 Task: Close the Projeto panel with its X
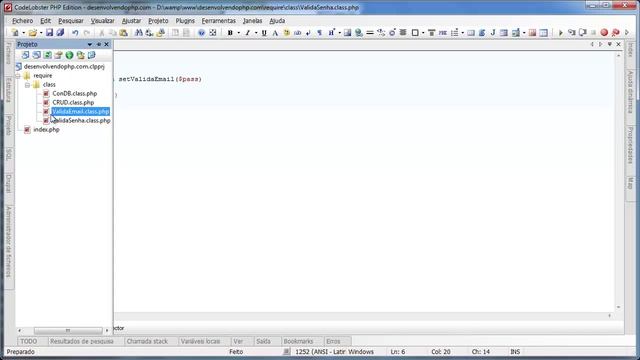[107, 44]
